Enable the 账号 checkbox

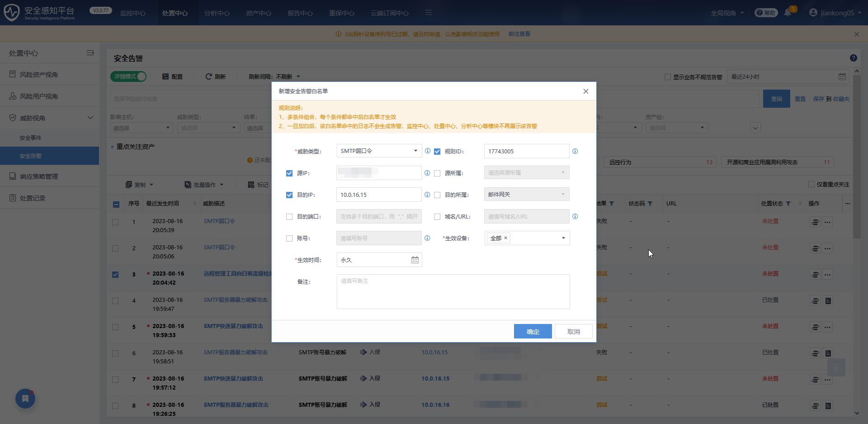click(289, 238)
